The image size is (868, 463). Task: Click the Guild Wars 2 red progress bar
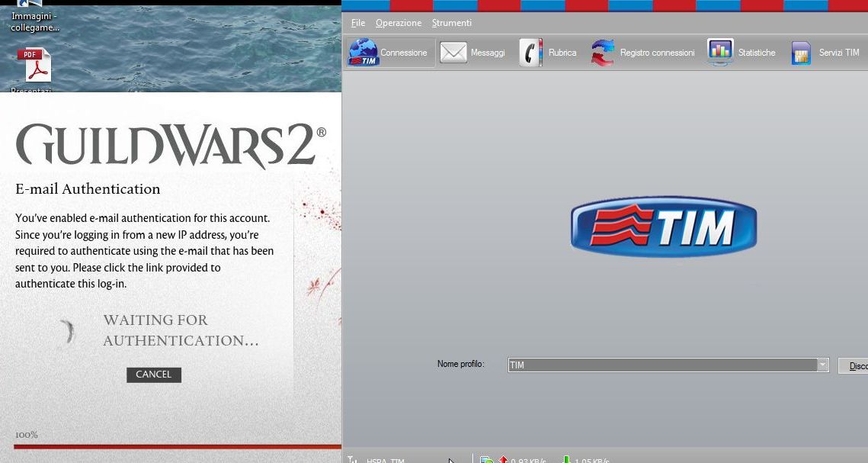[178, 446]
